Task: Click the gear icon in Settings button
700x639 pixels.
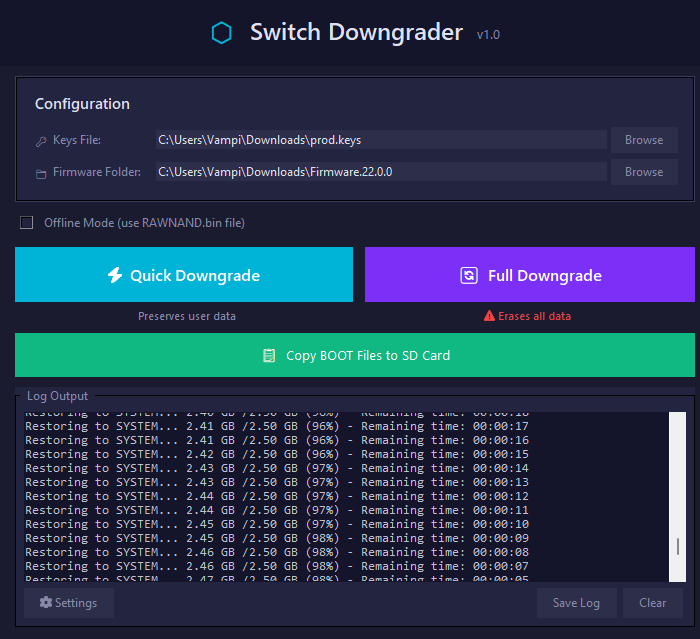Action: [x=46, y=602]
